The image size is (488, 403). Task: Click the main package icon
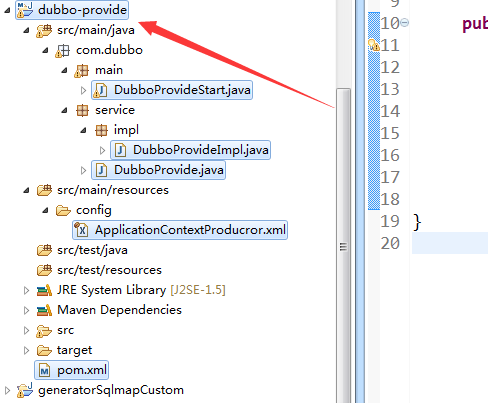[82, 71]
